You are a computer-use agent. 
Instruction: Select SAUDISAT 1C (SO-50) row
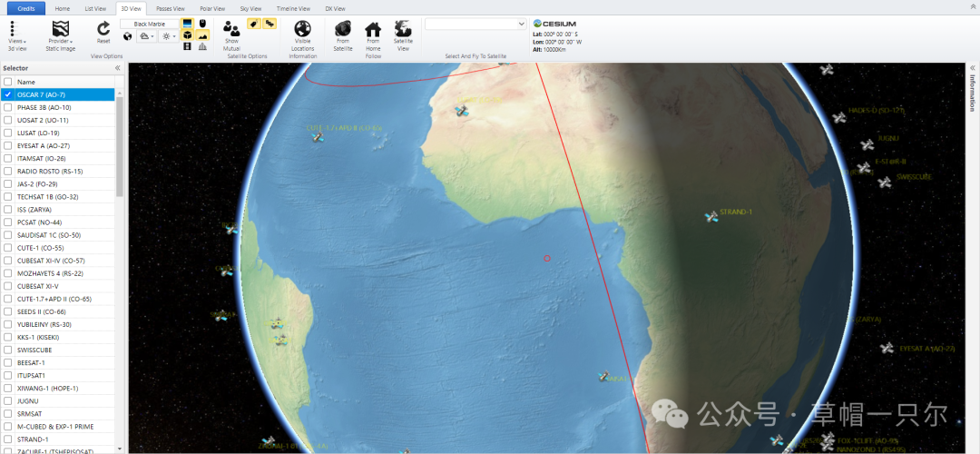point(57,235)
